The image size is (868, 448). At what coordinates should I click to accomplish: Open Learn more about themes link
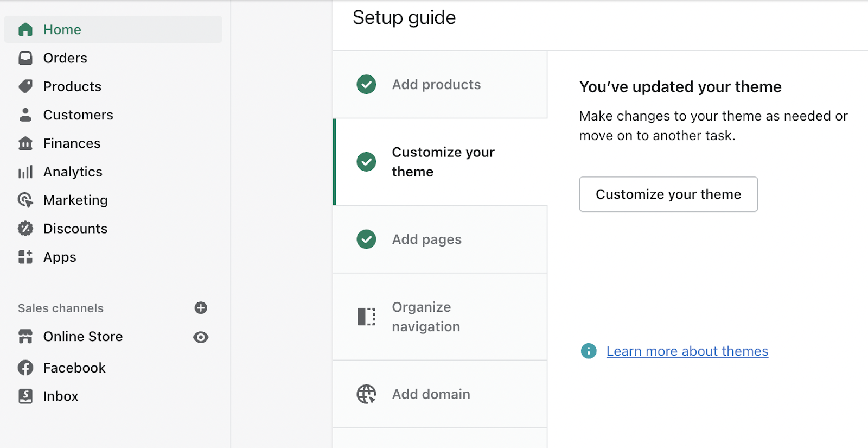[x=687, y=351]
